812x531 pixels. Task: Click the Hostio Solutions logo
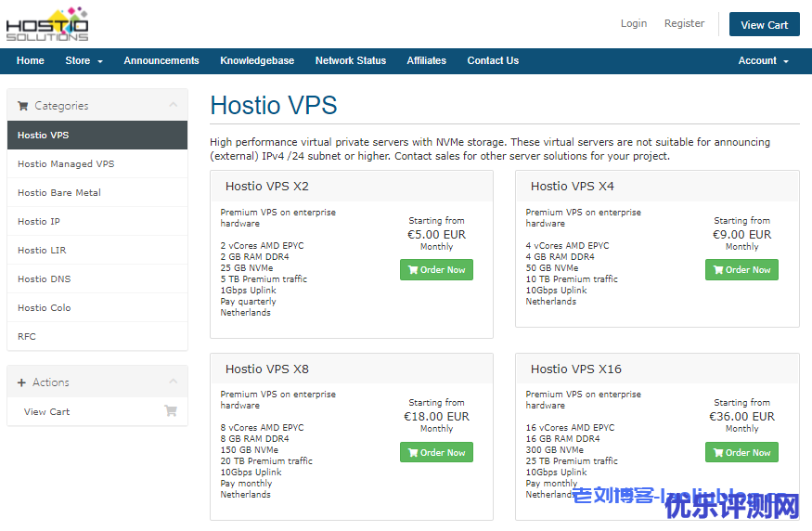47,24
